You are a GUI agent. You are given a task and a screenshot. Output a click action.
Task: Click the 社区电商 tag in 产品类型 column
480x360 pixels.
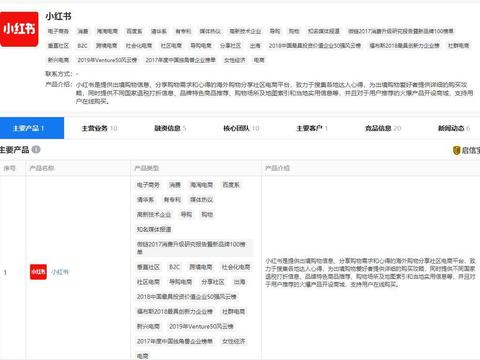tap(148, 282)
